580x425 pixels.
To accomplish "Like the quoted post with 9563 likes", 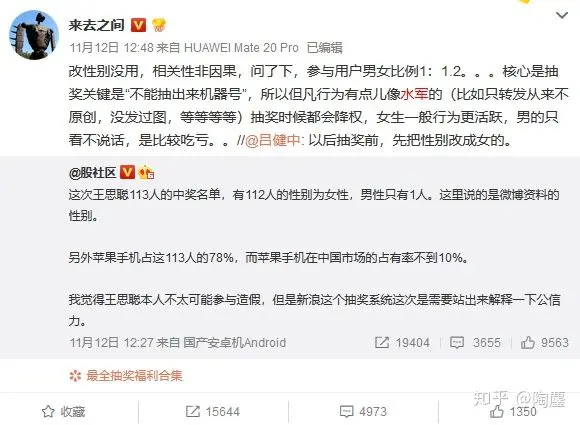I will [x=544, y=343].
